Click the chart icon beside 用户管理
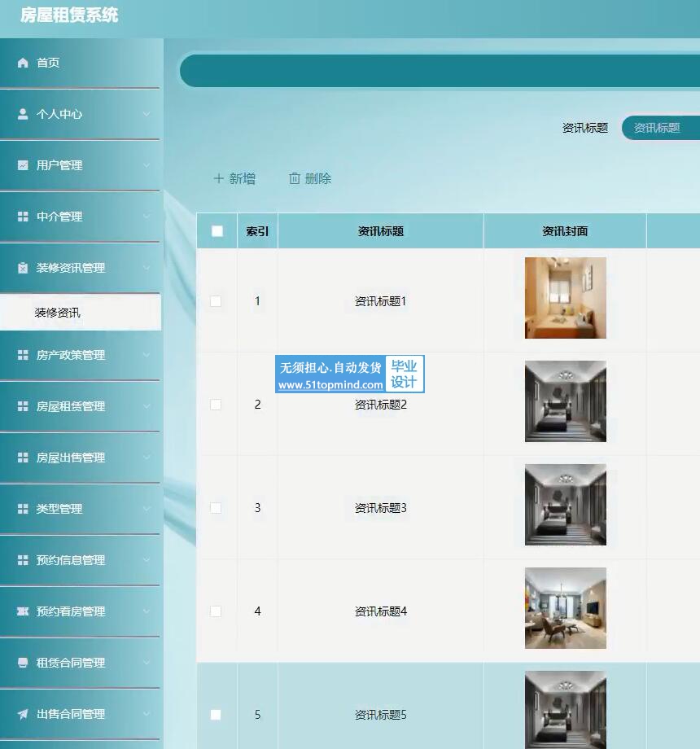This screenshot has width=700, height=749. tap(23, 165)
